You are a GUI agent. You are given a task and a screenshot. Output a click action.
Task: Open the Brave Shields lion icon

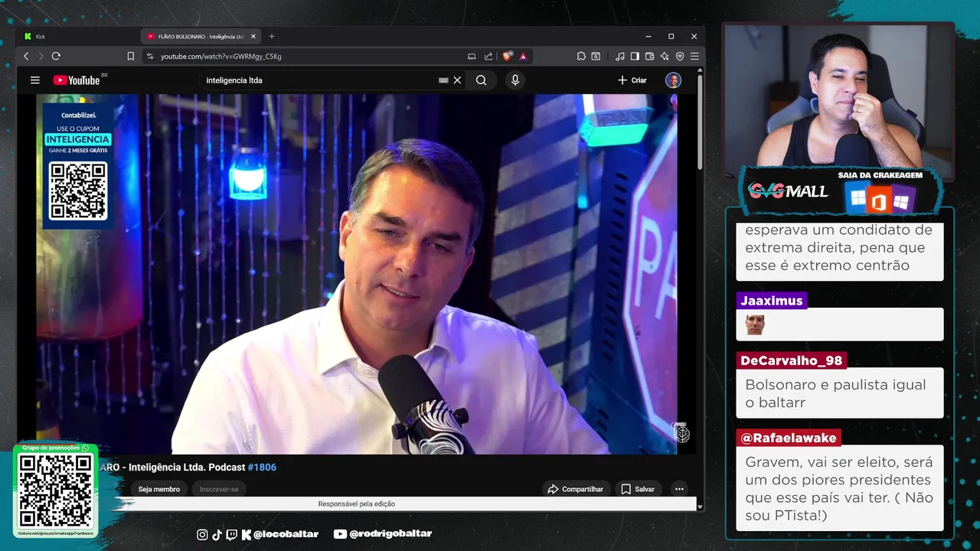click(x=507, y=56)
